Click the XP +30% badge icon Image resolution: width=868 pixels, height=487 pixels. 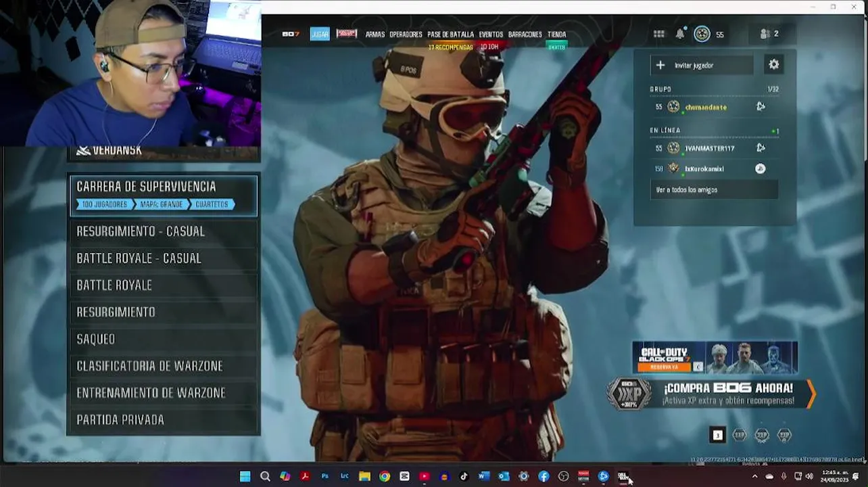coord(629,394)
